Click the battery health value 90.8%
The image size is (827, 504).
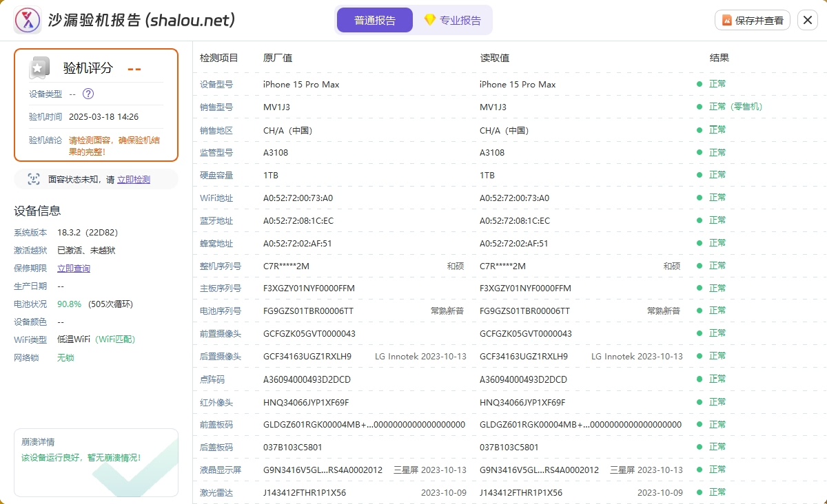coord(69,304)
